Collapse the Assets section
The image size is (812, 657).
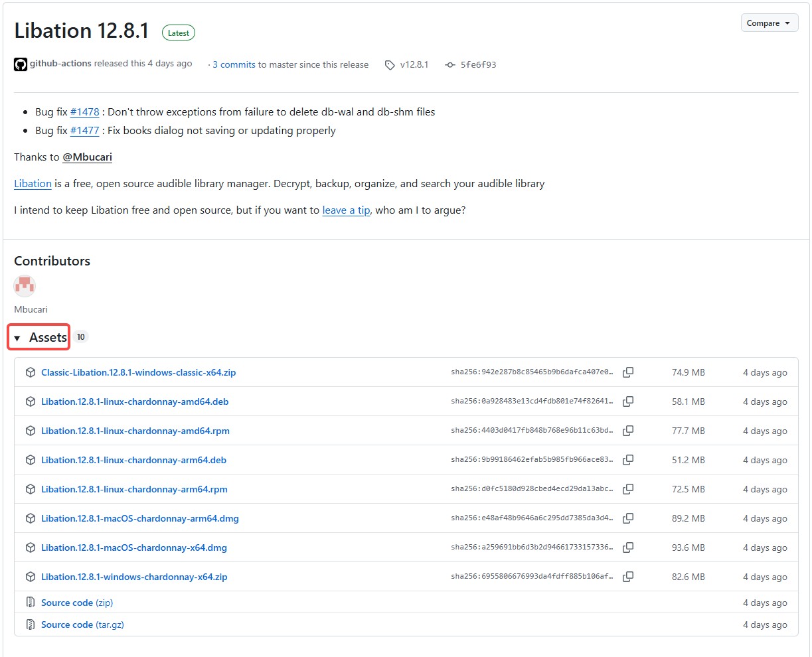pos(40,337)
